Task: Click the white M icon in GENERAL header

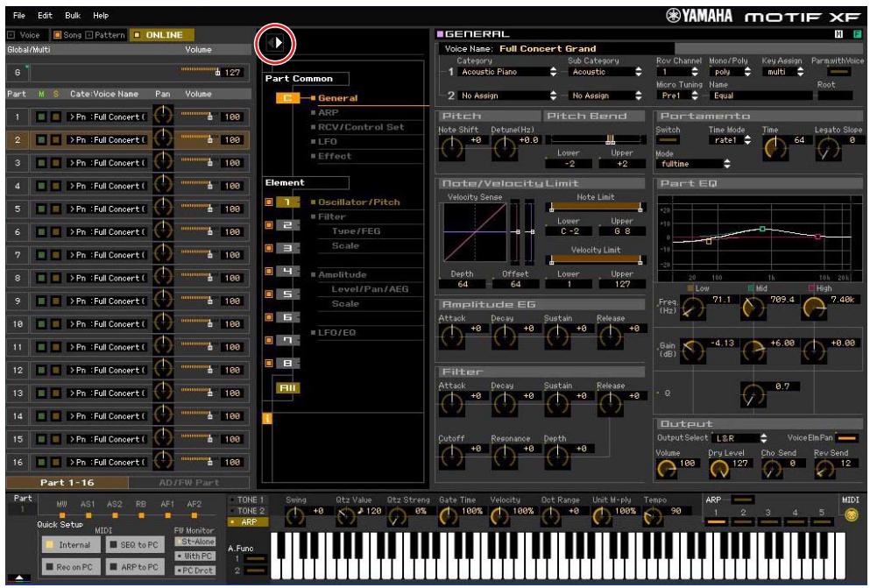Action: [838, 34]
